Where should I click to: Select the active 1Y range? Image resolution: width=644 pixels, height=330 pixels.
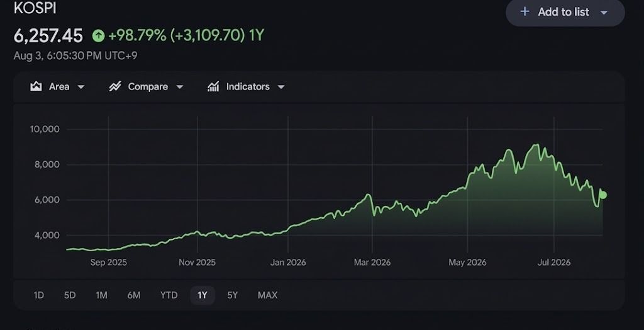(203, 295)
